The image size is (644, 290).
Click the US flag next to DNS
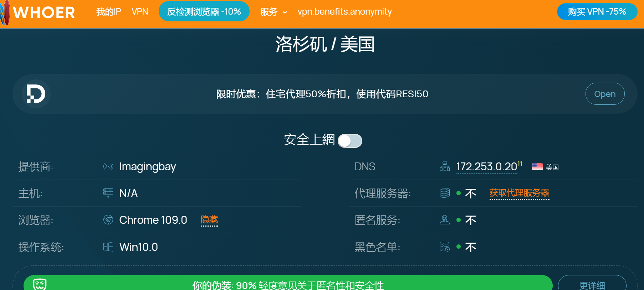537,167
